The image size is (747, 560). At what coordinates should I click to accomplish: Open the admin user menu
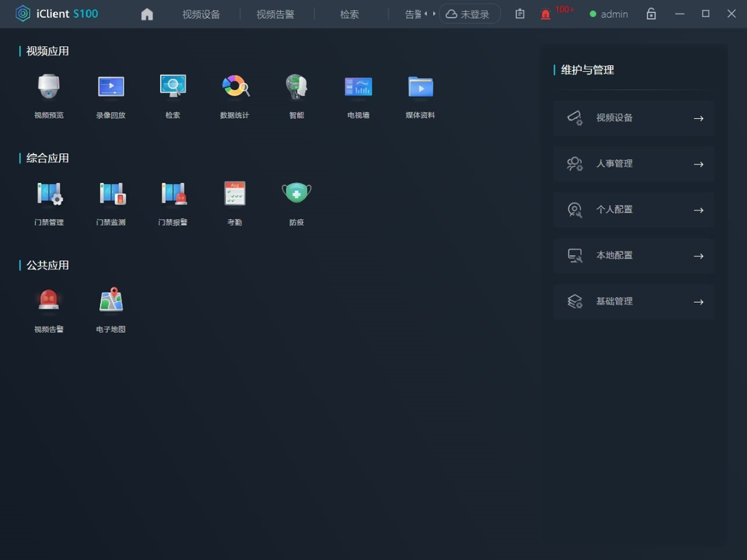pyautogui.click(x=609, y=14)
